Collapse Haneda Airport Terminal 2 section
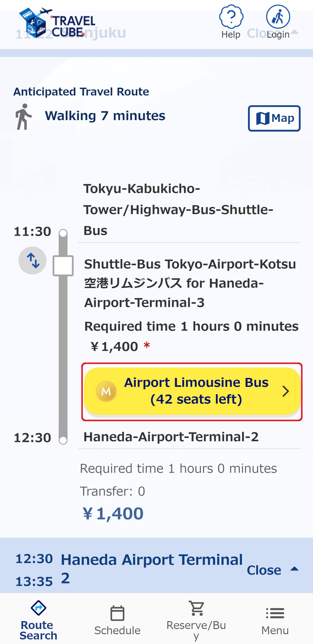The image size is (313, 644). 273,570
